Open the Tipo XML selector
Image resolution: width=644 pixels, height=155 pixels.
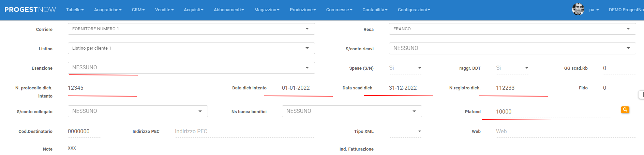click(405, 131)
